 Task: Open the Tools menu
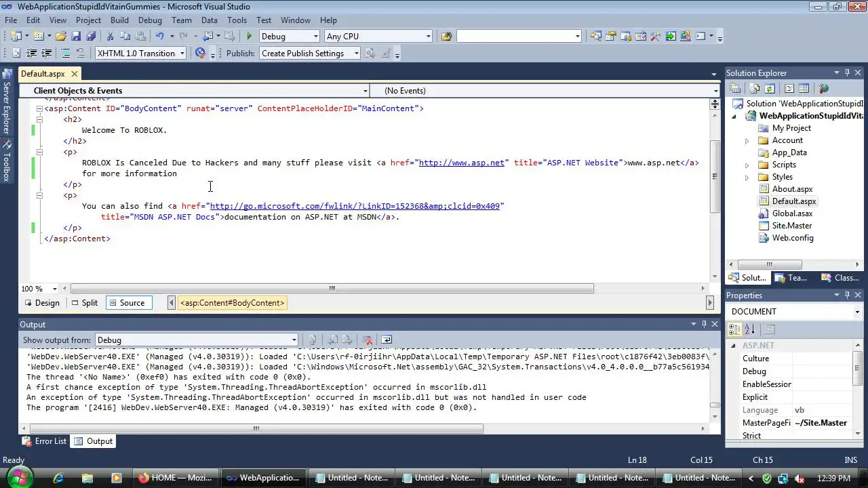(237, 20)
